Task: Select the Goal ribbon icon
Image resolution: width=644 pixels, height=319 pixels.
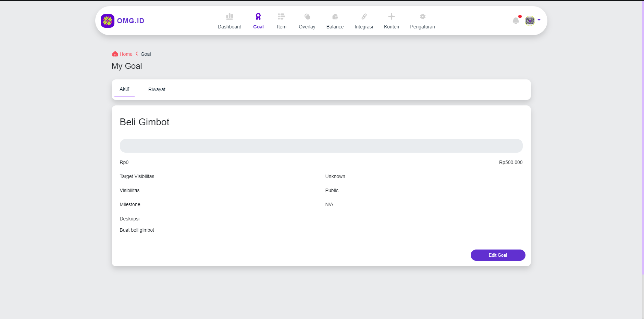Action: click(x=258, y=16)
